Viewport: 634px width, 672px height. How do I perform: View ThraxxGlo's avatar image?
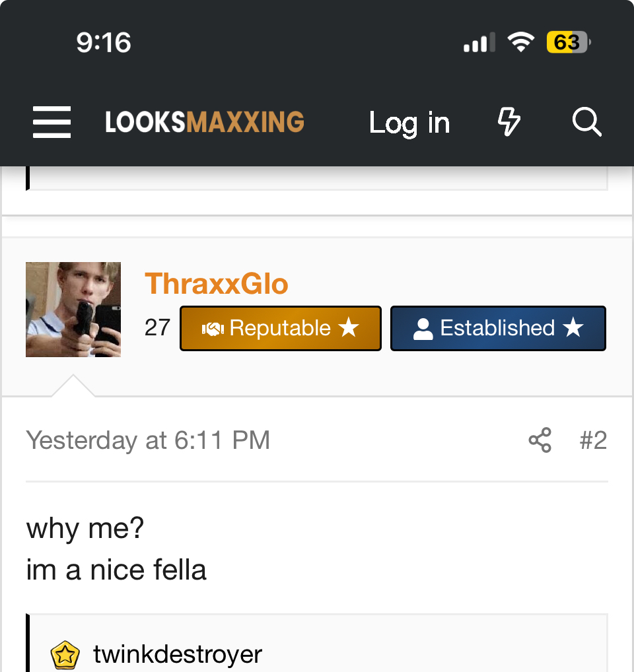(73, 310)
